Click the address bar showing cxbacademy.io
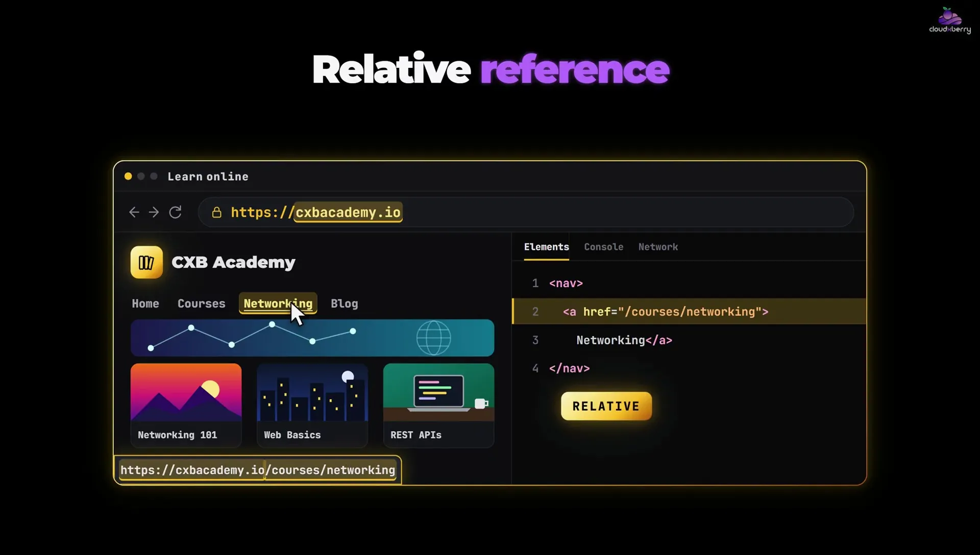 526,212
